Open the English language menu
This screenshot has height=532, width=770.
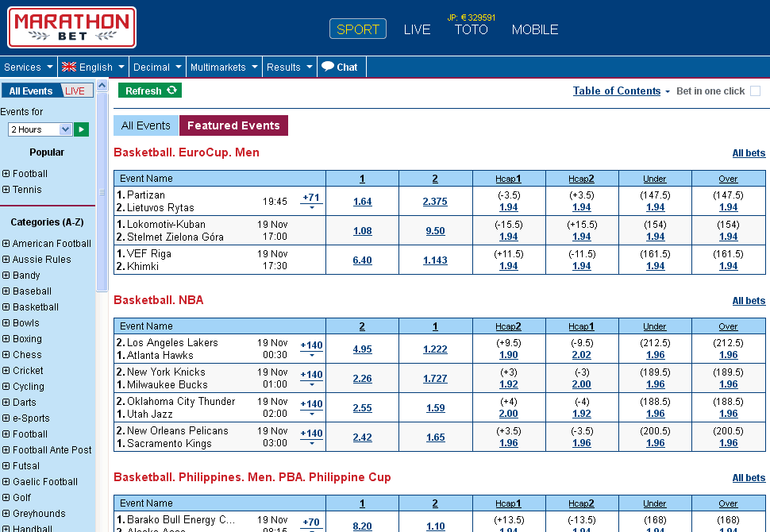point(93,67)
